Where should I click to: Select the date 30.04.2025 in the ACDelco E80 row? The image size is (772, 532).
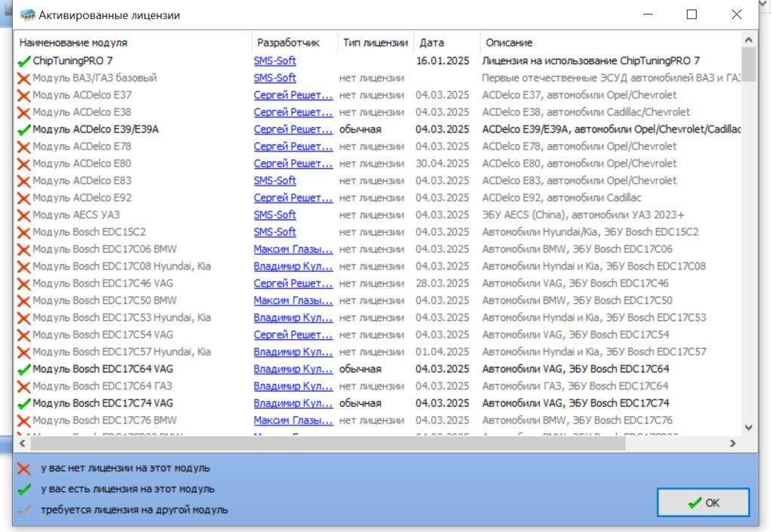click(442, 164)
